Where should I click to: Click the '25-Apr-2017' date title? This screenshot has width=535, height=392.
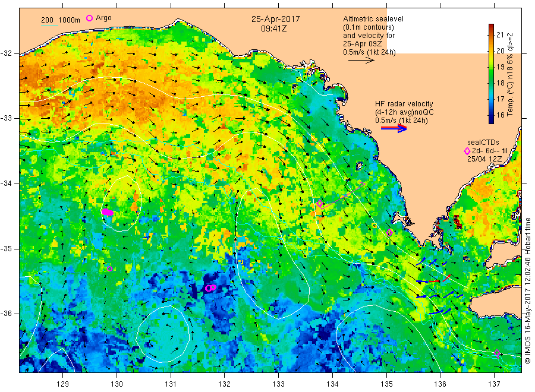pyautogui.click(x=276, y=19)
